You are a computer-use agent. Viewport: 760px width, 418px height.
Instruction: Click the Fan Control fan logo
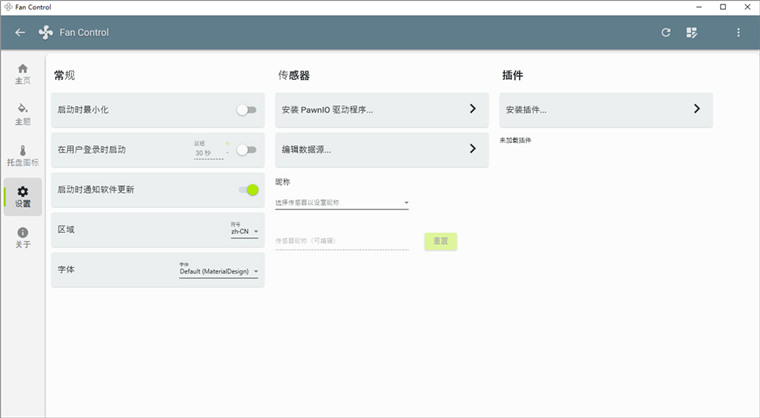[46, 32]
